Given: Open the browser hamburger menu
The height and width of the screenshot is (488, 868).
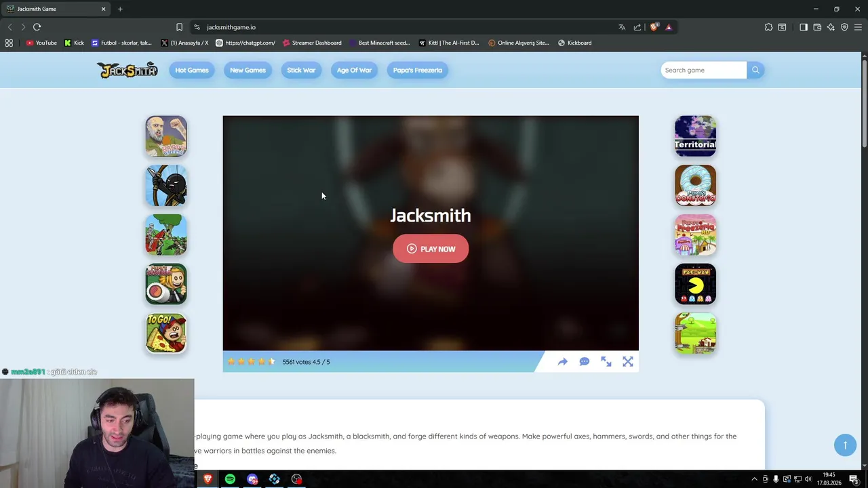Looking at the screenshot, I should coord(858,27).
